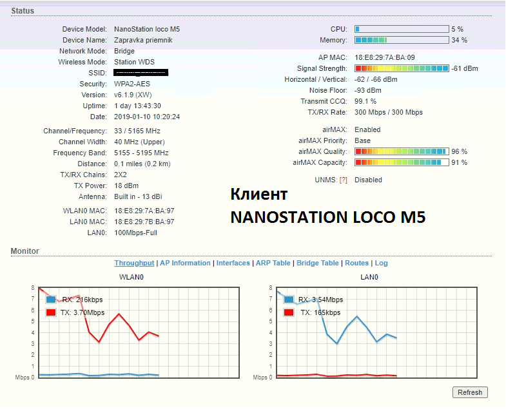Click the Signal Strength bar

point(402,68)
